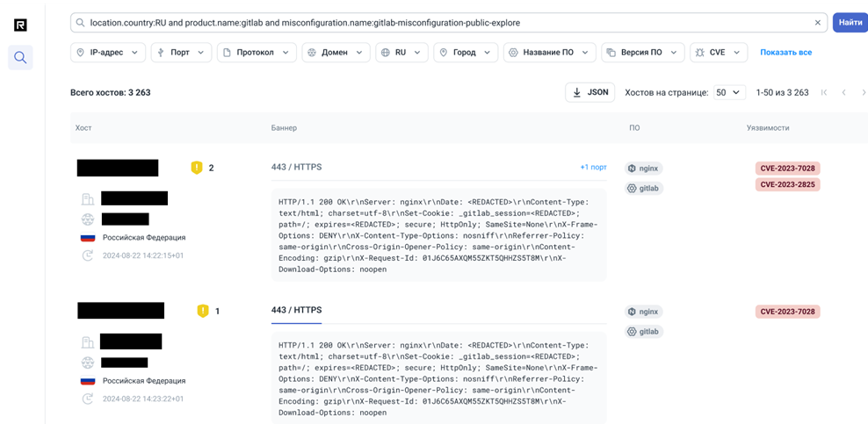Click inside the search query input field
Screen dimensions: 868x424
point(439,23)
